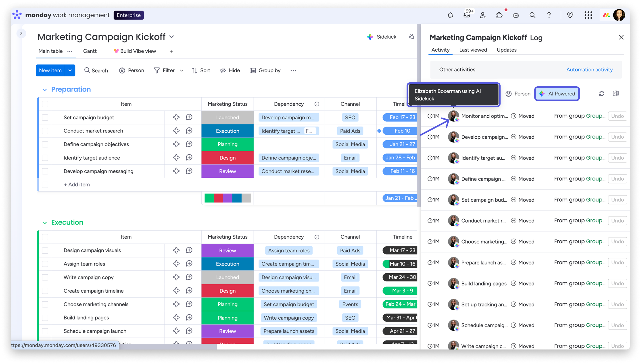Screen dimensions: 641x364
Task: Export activity log to Excel
Action: coord(616,94)
